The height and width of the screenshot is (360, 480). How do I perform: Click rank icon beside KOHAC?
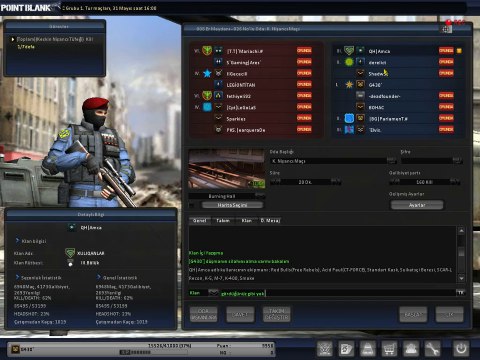pos(360,107)
